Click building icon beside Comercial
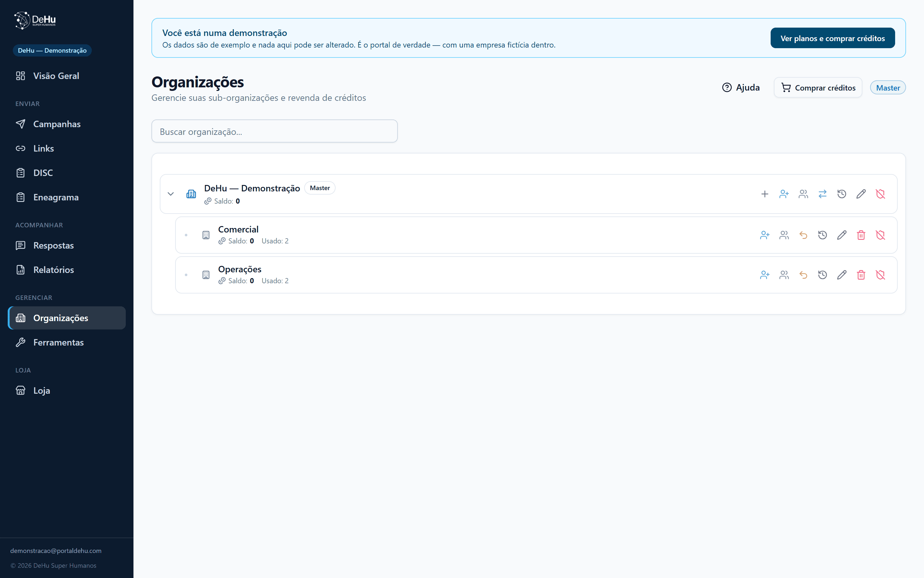 click(x=206, y=235)
